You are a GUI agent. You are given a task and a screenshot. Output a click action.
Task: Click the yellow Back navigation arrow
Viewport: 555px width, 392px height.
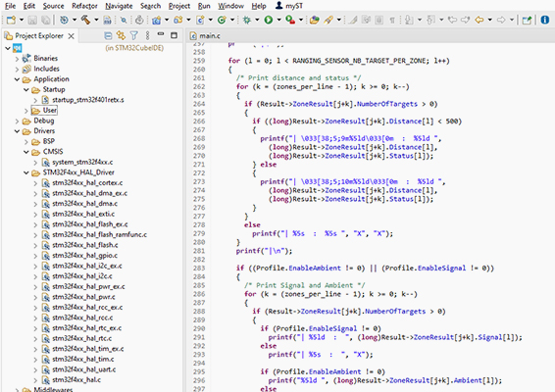coord(479,21)
